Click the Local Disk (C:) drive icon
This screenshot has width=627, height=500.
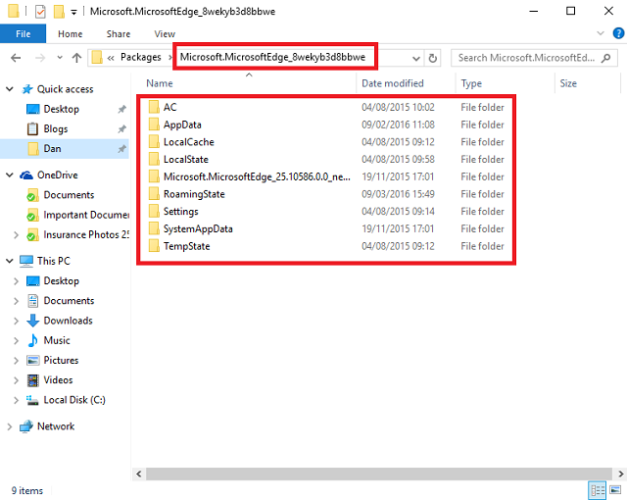click(x=32, y=400)
